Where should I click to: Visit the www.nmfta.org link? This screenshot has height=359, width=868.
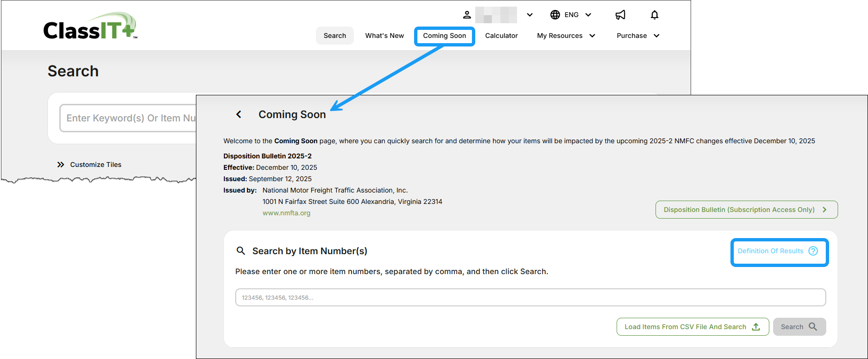coord(286,213)
